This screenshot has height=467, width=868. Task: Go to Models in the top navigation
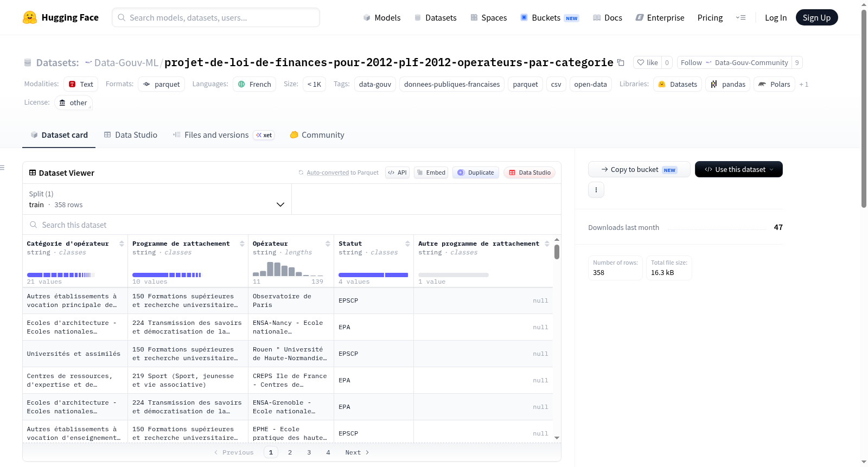[x=382, y=18]
